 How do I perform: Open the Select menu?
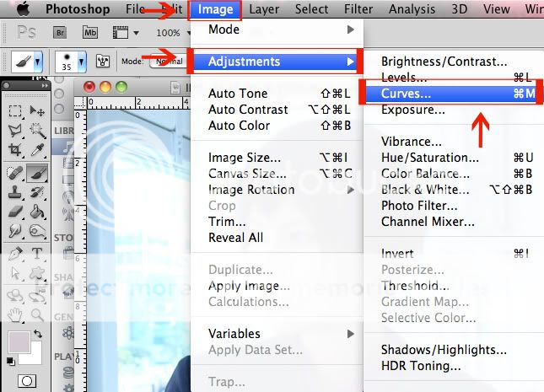pyautogui.click(x=311, y=9)
